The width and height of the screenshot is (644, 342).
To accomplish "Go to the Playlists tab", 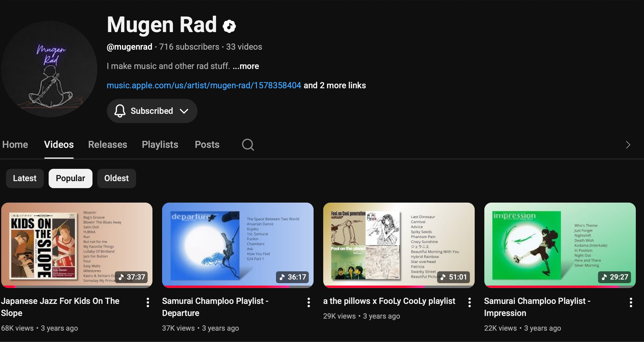I will [160, 144].
